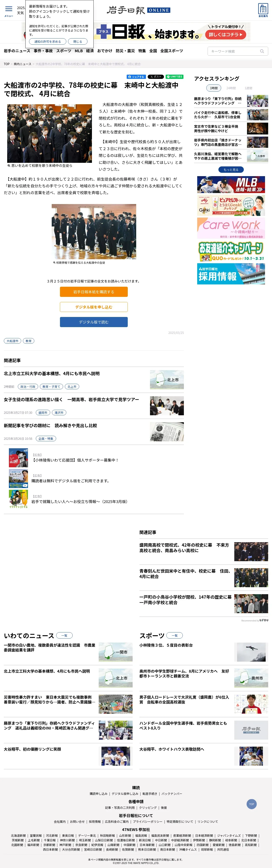The image size is (272, 868).
Task: Open the 岩手日報社 採用情報 banner
Action: pyautogui.click(x=231, y=274)
